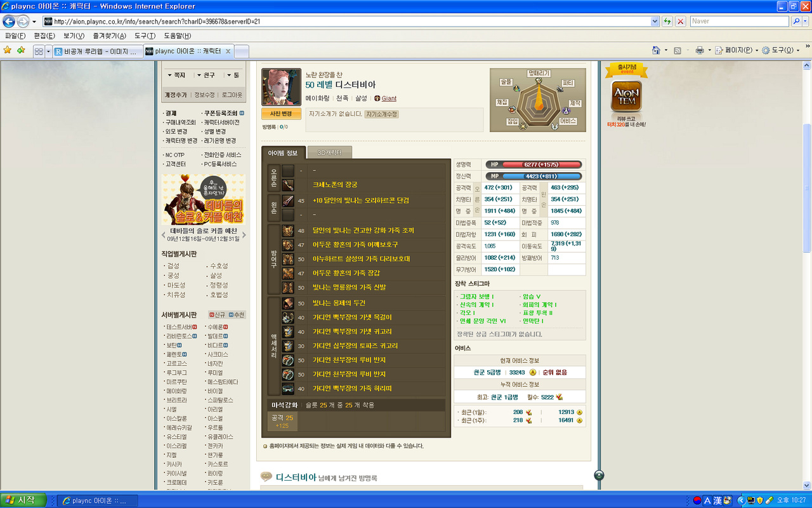Click the IE Home toolbar icon
The width and height of the screenshot is (812, 508).
[657, 50]
